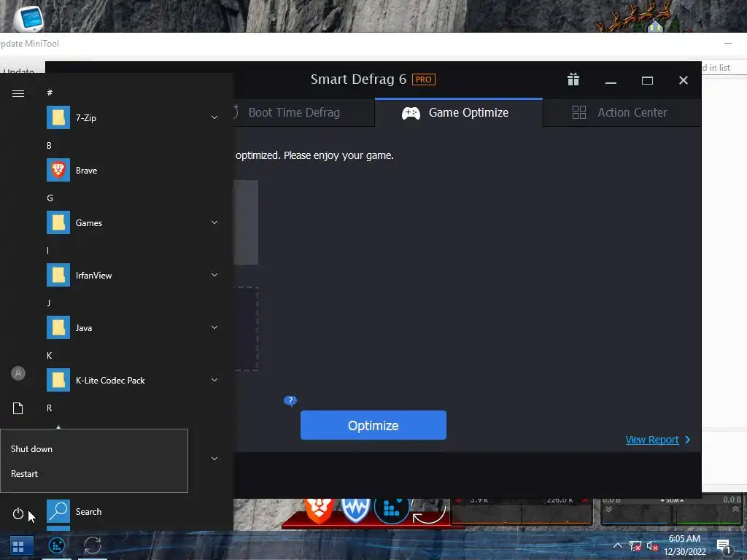Expand the Games folder chevron
The width and height of the screenshot is (747, 560).
point(214,222)
